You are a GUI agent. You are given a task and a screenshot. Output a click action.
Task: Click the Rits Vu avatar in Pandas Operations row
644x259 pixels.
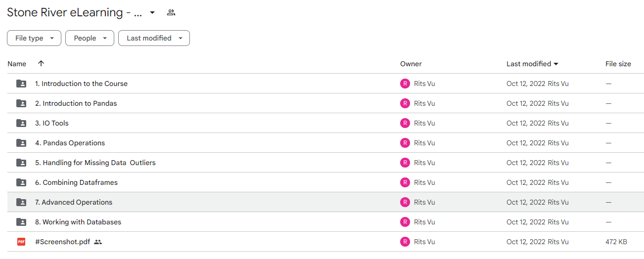(405, 143)
